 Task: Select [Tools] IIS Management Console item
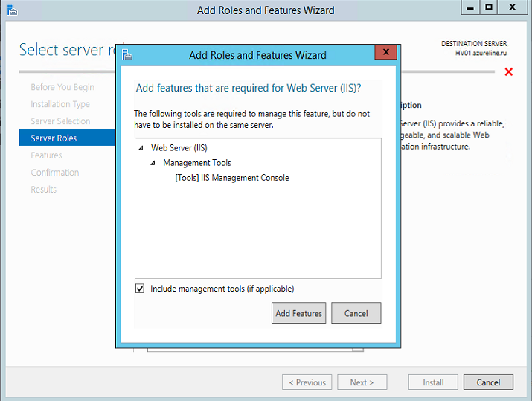(x=232, y=178)
